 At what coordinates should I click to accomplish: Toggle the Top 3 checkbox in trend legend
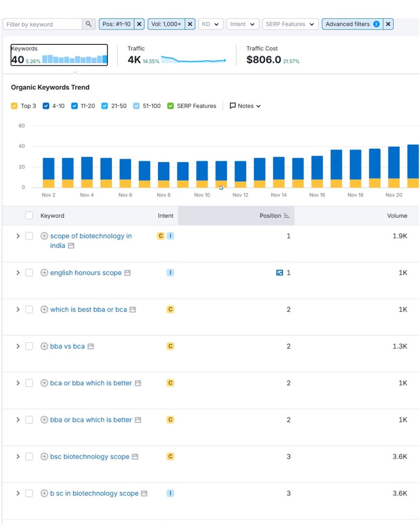pos(14,106)
